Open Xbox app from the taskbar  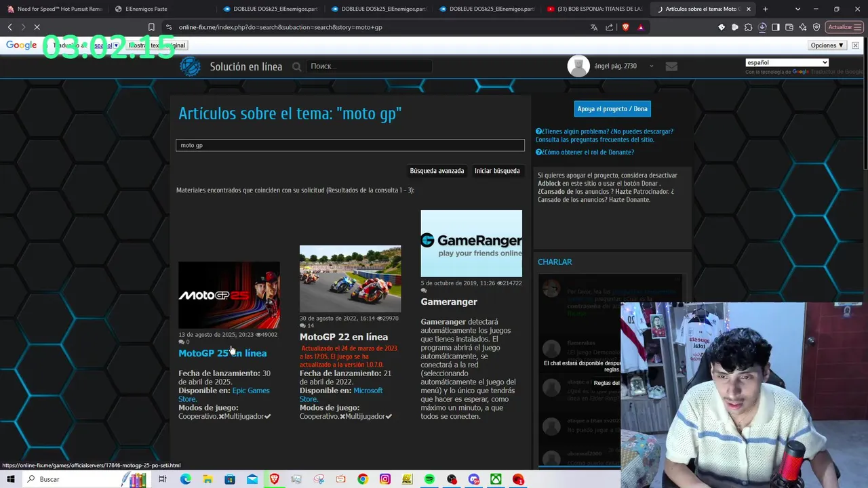pos(496,479)
